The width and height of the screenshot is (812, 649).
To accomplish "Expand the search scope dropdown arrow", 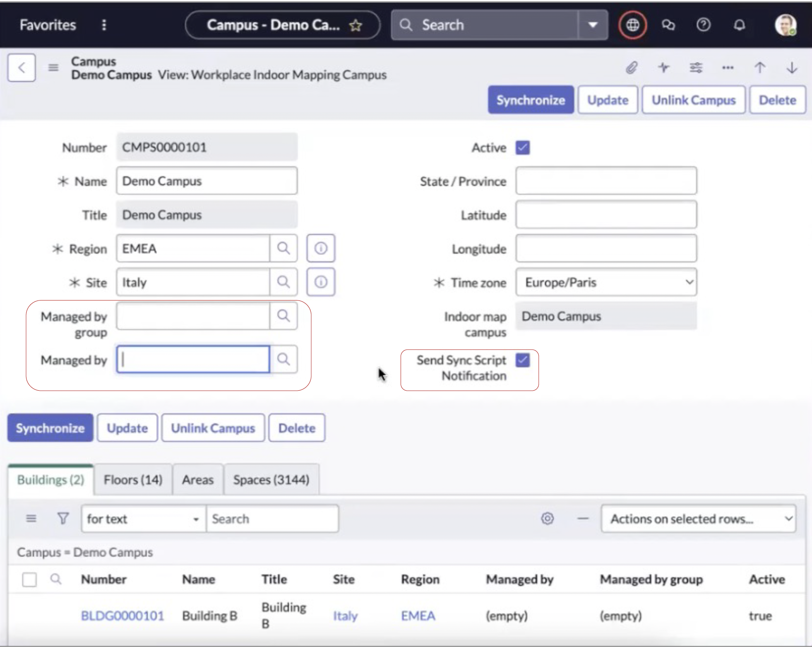I will pos(593,25).
